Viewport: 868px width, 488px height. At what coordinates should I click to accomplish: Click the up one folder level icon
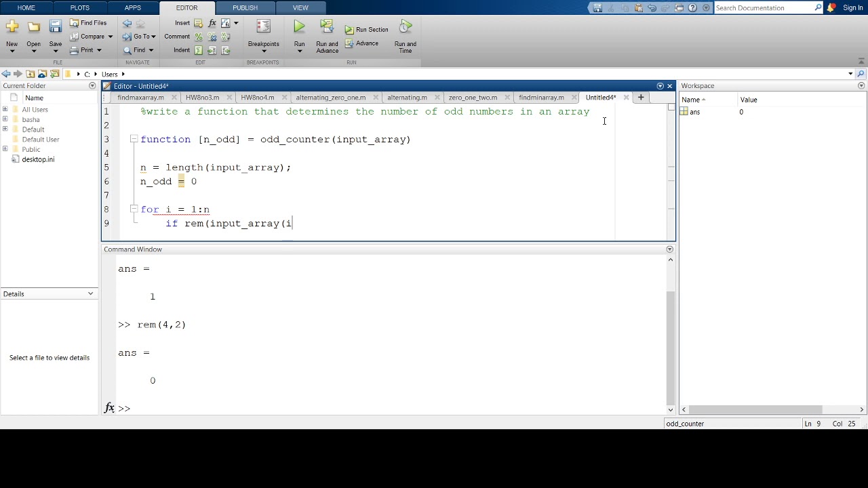tap(31, 74)
